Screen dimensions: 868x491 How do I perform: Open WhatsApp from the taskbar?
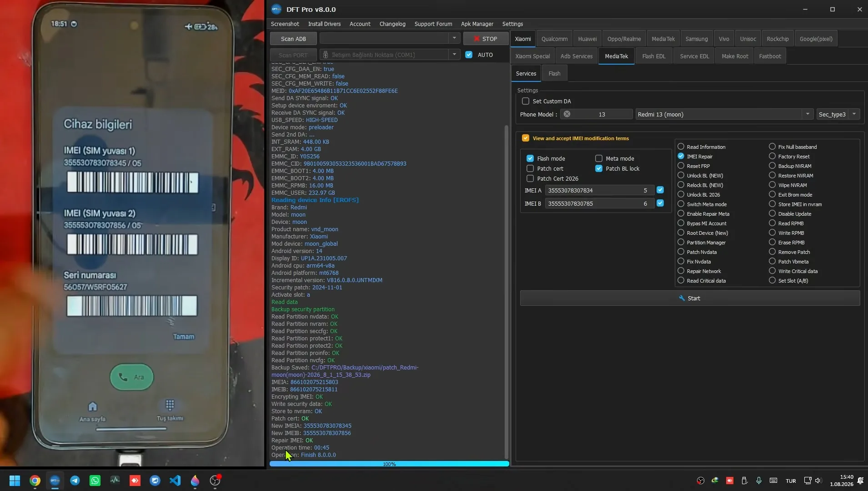click(x=95, y=481)
